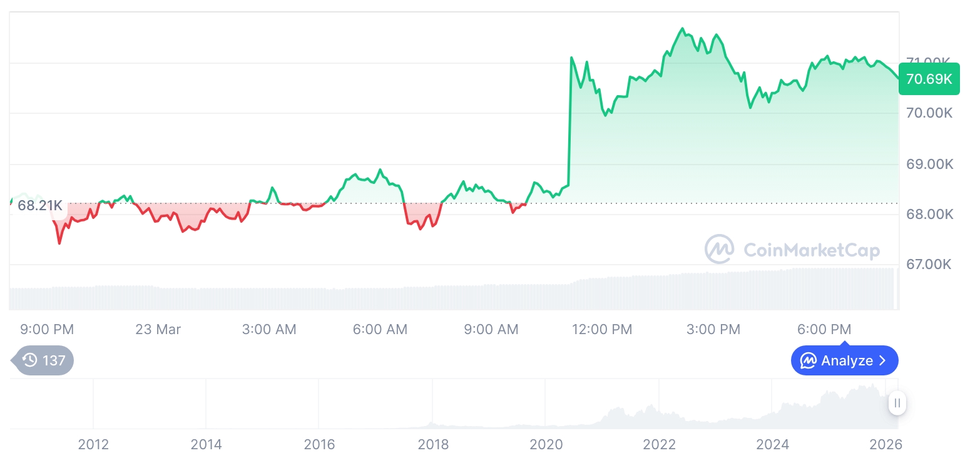Click the CoinMarketCap logo inside the Analyze button
The width and height of the screenshot is (980, 458).
point(808,360)
